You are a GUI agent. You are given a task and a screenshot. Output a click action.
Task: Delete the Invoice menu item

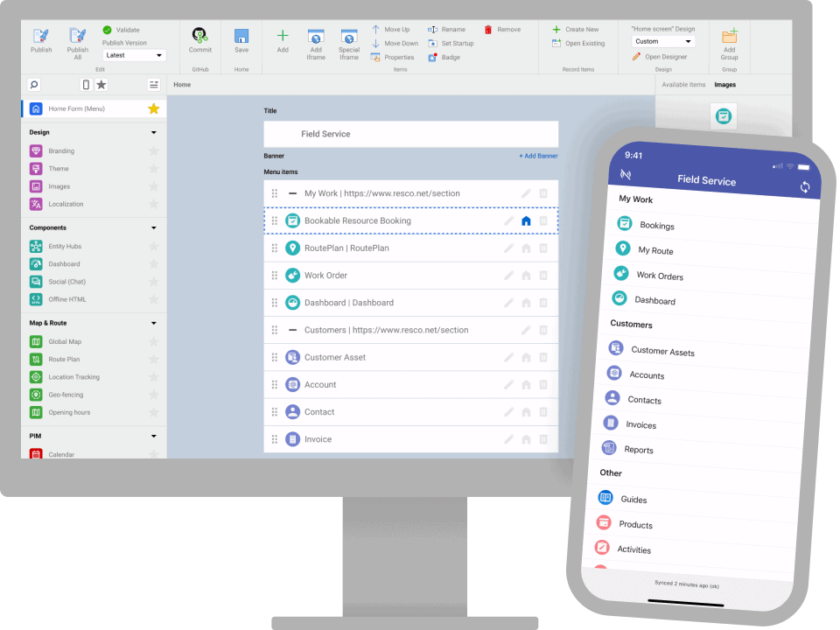(x=543, y=439)
